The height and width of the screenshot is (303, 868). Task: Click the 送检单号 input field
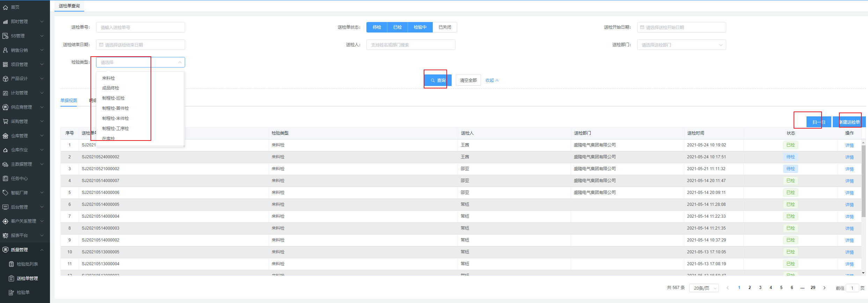point(140,27)
